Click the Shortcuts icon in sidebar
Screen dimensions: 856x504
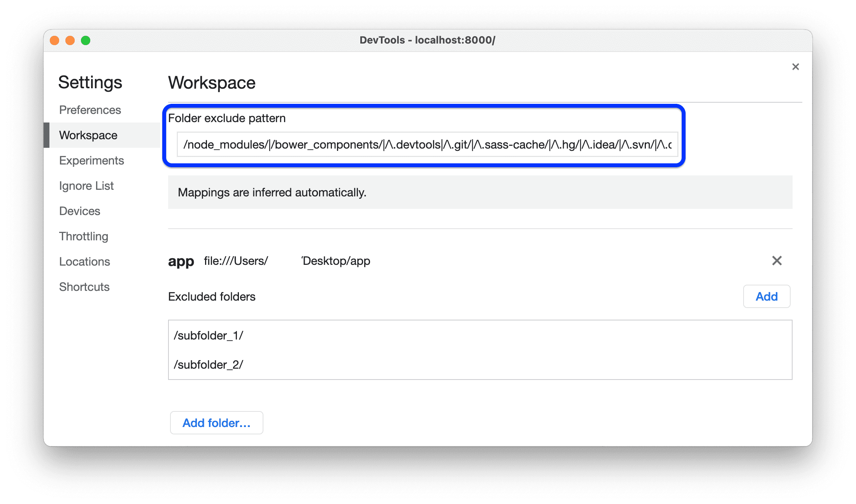coord(84,285)
